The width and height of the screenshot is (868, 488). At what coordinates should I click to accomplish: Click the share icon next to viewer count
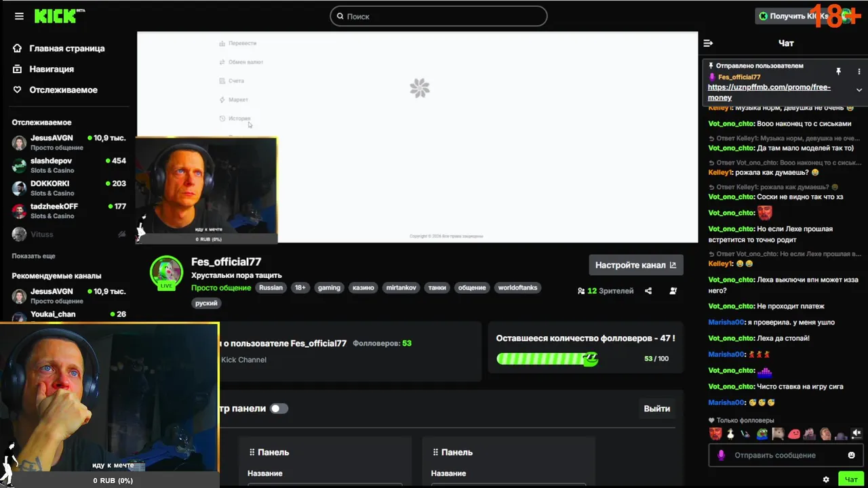click(648, 291)
